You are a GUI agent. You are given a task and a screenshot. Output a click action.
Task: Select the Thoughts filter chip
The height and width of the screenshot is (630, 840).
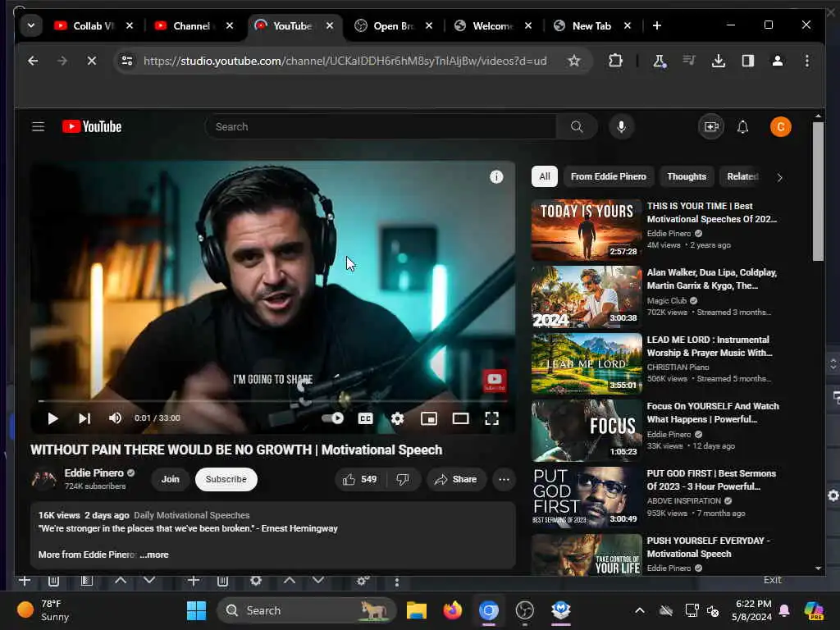click(687, 177)
